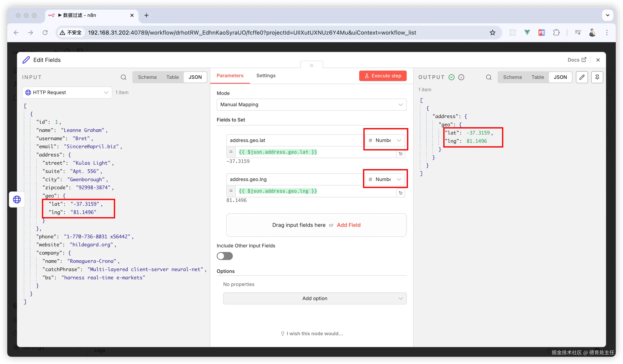Open the HTTP Request input source dropdown
623x364 pixels.
pyautogui.click(x=67, y=93)
